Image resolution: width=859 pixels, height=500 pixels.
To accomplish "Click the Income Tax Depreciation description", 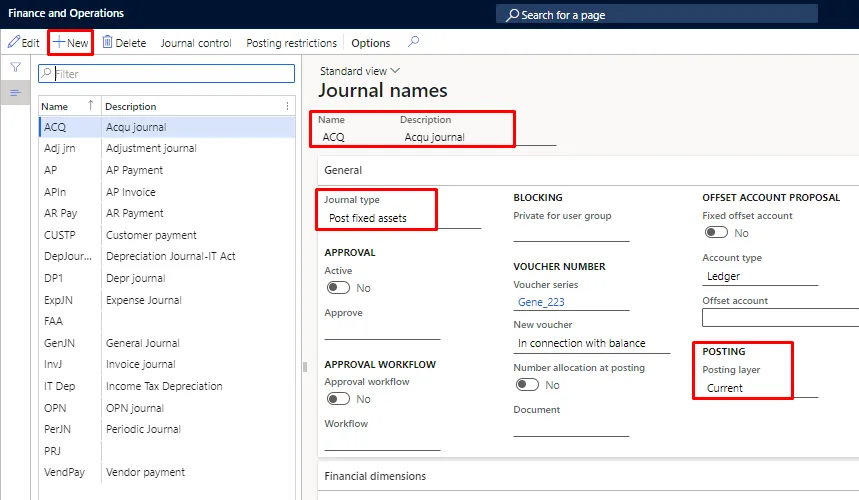I will [x=164, y=386].
